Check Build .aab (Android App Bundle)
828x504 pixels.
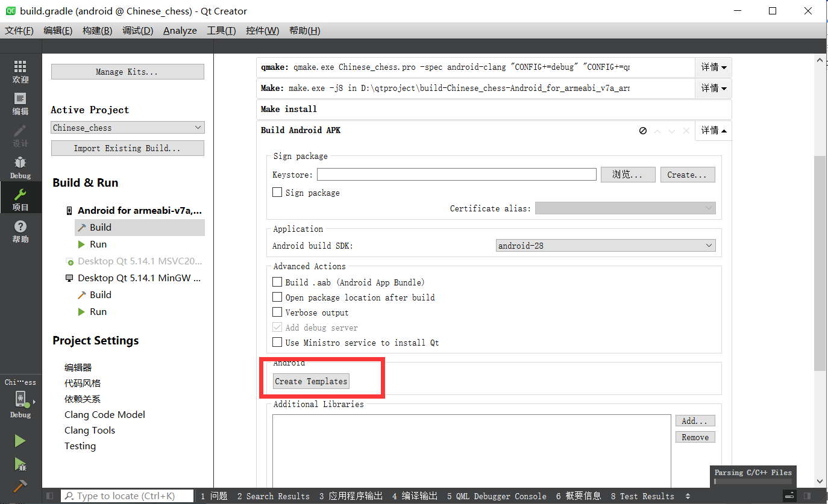(x=277, y=282)
